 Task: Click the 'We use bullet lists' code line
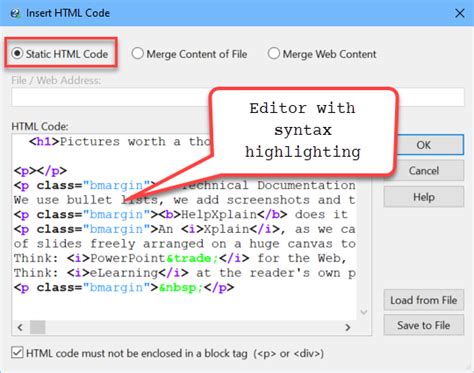(184, 200)
